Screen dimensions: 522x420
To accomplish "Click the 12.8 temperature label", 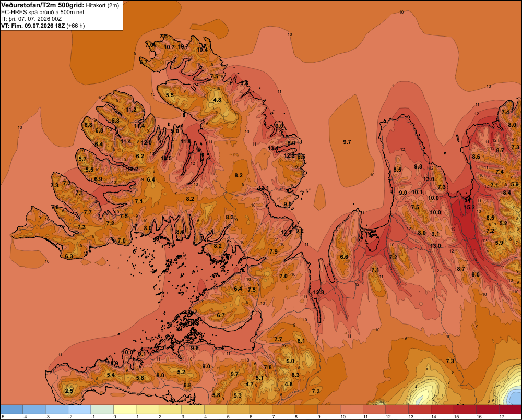I will (318, 292).
